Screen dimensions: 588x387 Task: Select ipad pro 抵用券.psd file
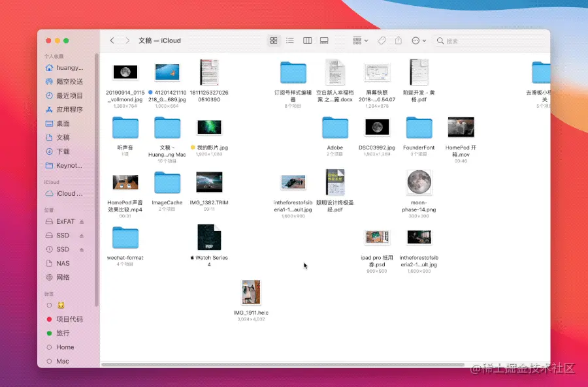[x=377, y=237]
